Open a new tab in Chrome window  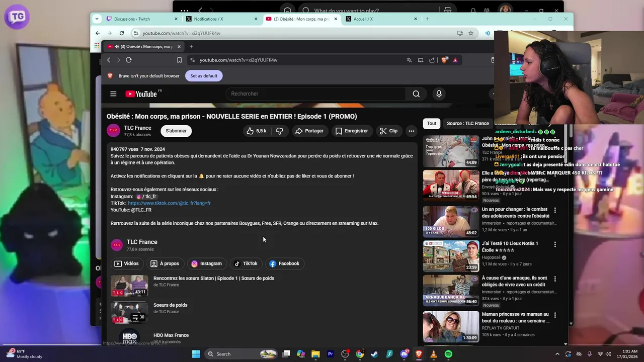(x=428, y=19)
